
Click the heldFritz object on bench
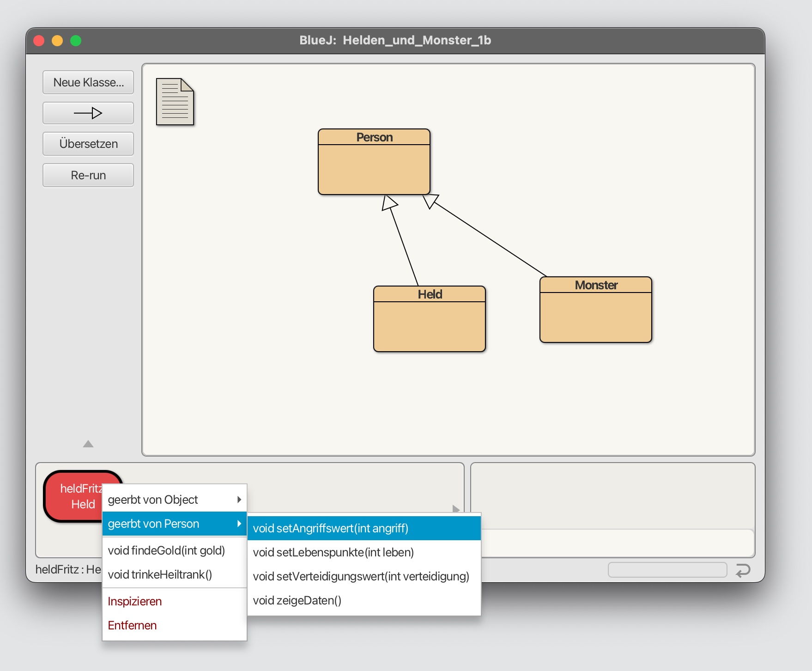pos(74,496)
